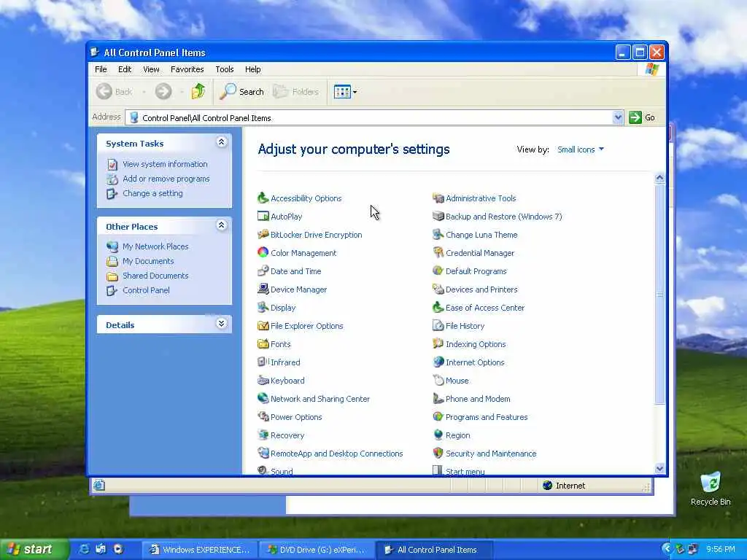Open the Edit menu

point(125,69)
